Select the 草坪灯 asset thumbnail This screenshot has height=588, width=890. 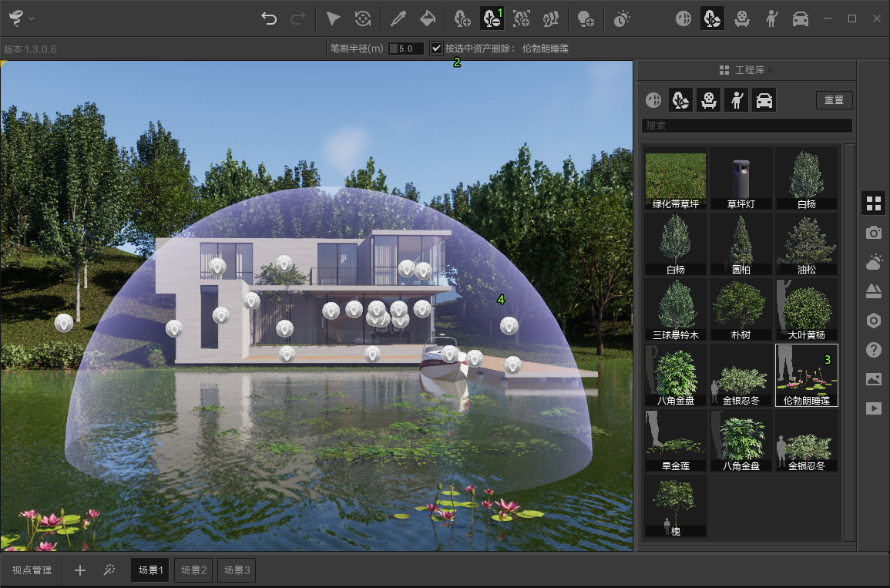point(741,179)
